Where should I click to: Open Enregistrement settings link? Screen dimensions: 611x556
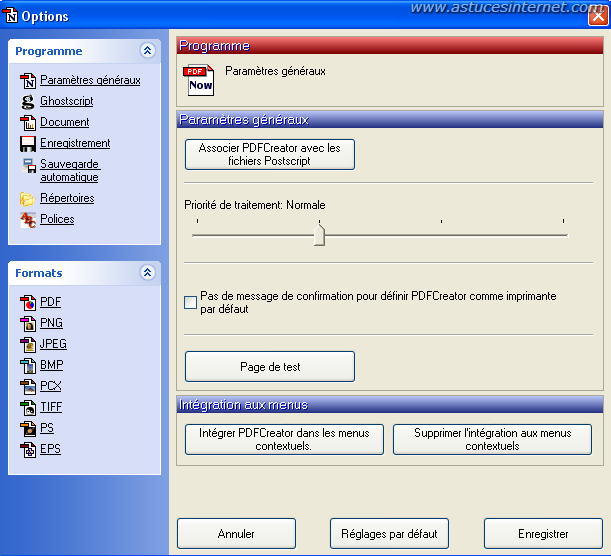tap(75, 143)
